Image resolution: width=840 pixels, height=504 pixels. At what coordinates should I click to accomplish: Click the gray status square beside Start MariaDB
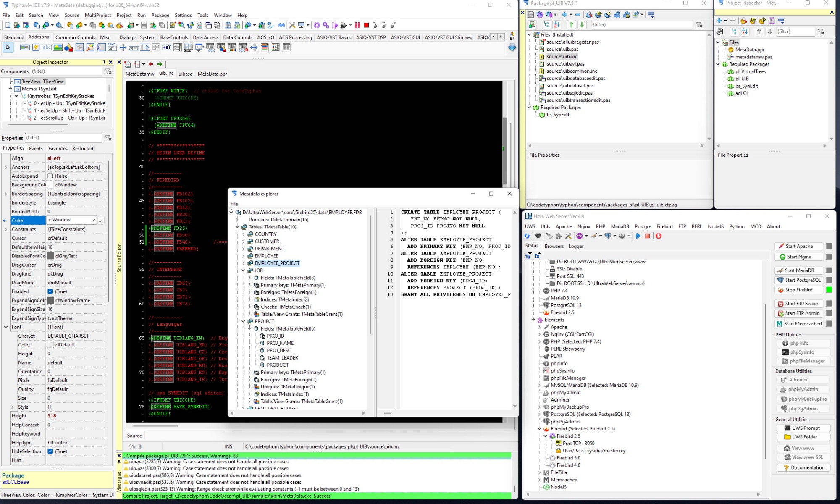coord(829,270)
